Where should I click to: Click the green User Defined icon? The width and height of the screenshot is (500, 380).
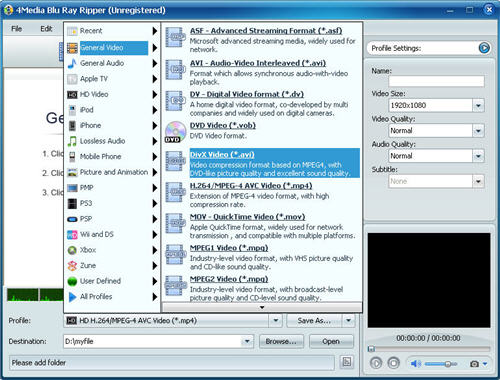(72, 281)
